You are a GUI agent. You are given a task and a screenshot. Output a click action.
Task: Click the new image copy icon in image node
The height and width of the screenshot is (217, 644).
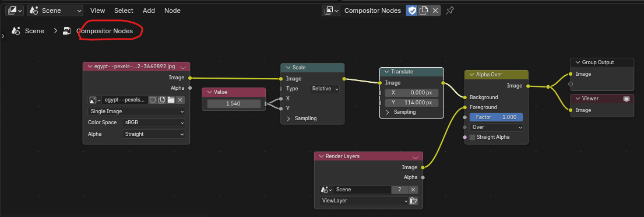tap(162, 100)
